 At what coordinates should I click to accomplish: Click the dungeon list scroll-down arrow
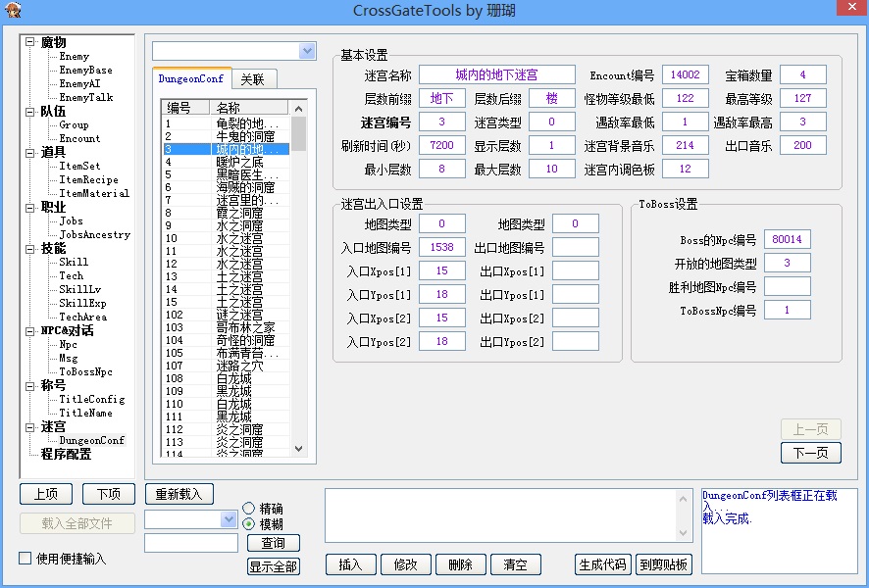[x=299, y=449]
